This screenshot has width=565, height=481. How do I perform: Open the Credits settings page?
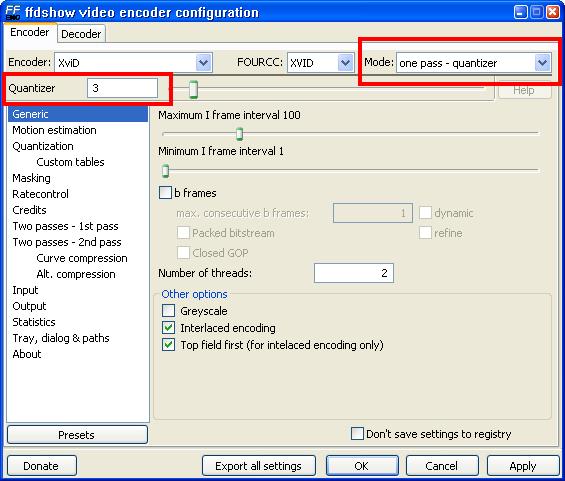pyautogui.click(x=30, y=210)
